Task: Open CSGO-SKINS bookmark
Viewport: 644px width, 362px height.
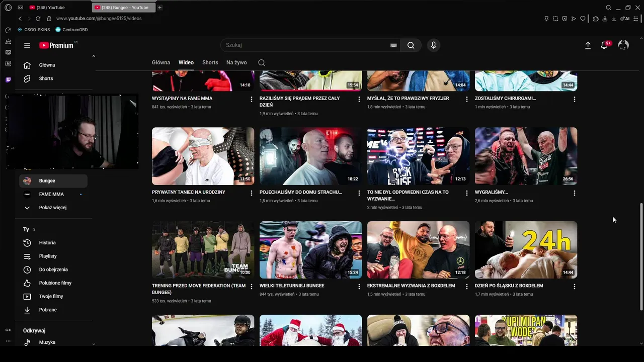Action: pos(34,30)
